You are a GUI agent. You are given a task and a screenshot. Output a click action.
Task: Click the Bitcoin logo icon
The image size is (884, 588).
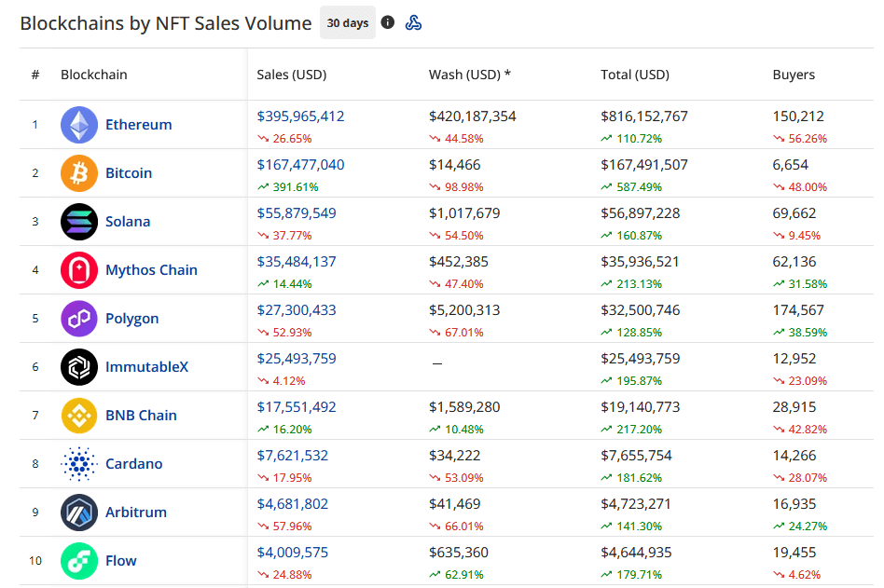coord(79,173)
